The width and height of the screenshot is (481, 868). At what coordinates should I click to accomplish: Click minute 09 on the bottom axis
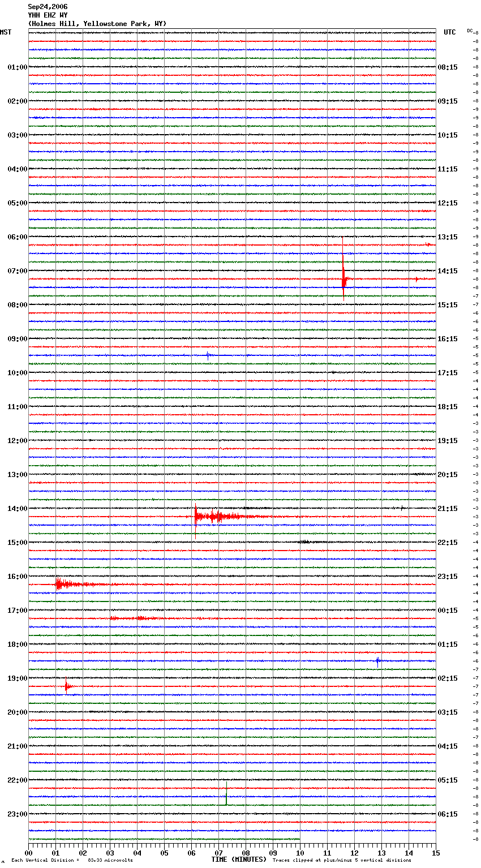pyautogui.click(x=273, y=853)
